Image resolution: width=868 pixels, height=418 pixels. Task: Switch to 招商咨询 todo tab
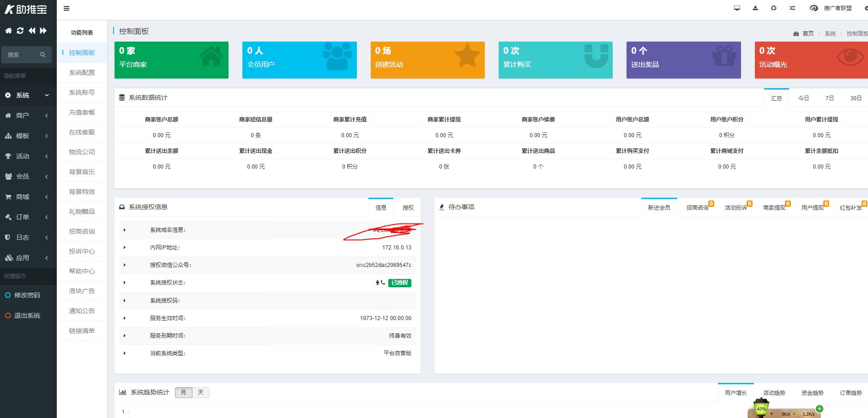697,208
